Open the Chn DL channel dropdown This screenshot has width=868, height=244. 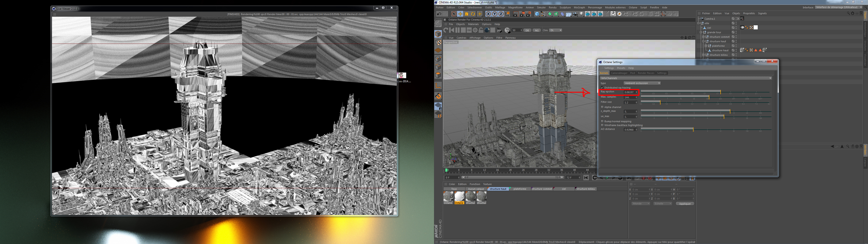tap(556, 30)
